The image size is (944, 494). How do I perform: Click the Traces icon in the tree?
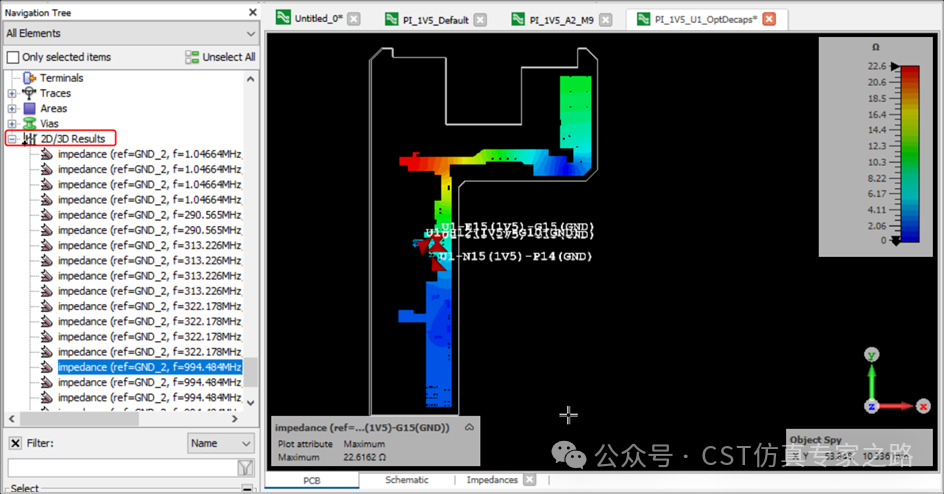tap(29, 93)
